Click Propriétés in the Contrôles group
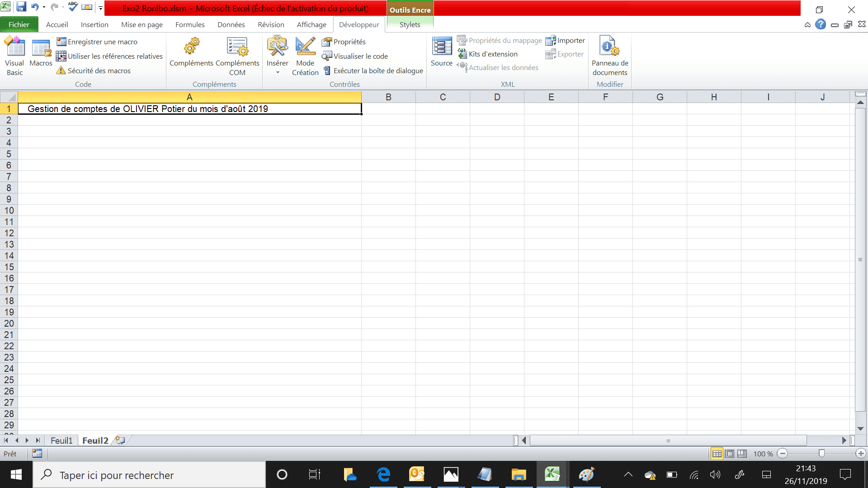The image size is (868, 488). click(x=344, y=42)
